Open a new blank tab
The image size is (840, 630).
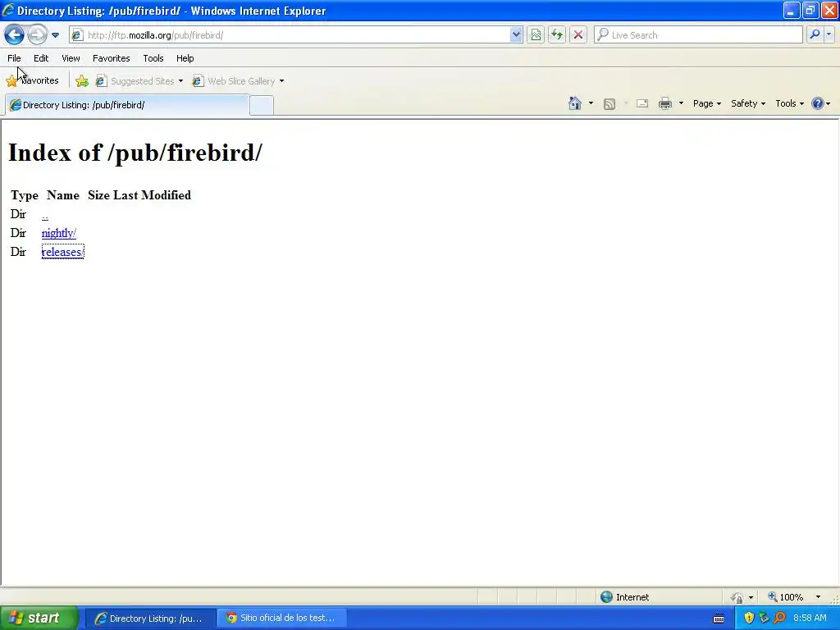tap(262, 105)
